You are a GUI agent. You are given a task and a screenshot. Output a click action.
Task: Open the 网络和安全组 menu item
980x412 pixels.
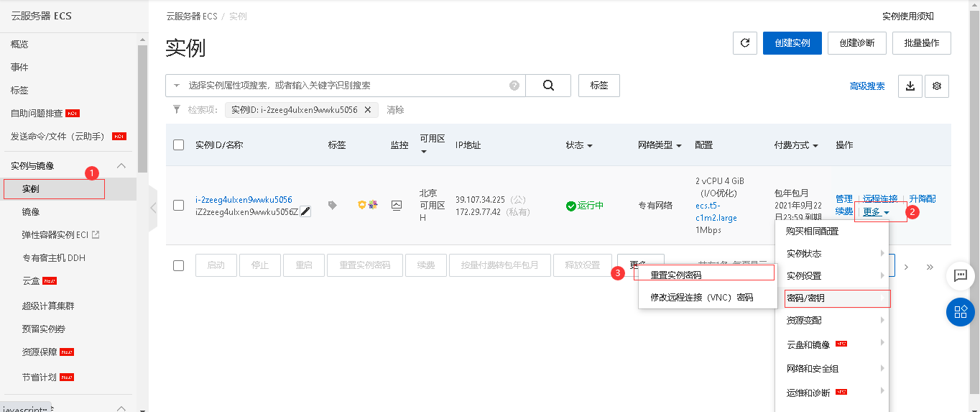833,369
